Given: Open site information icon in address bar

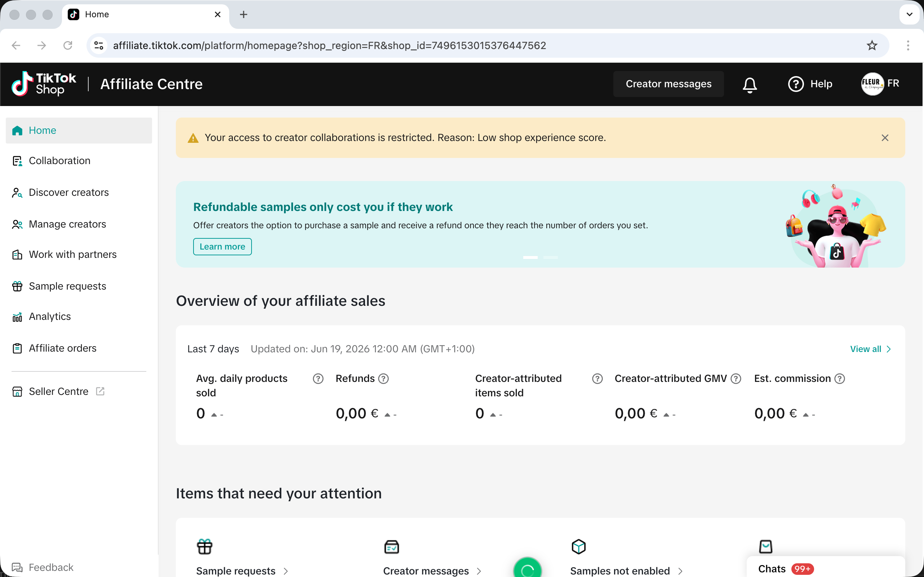Looking at the screenshot, I should click(x=99, y=45).
